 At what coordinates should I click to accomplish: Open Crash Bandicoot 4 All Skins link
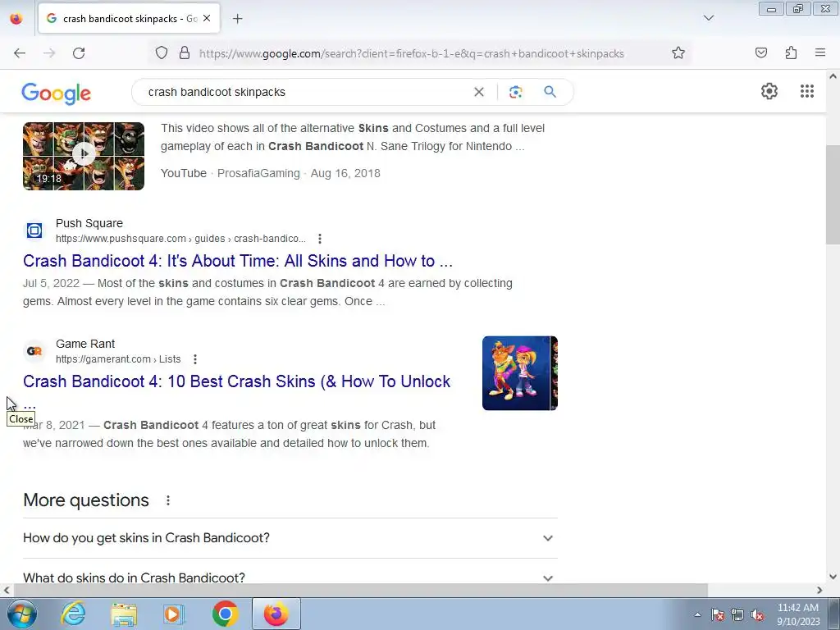(x=238, y=261)
